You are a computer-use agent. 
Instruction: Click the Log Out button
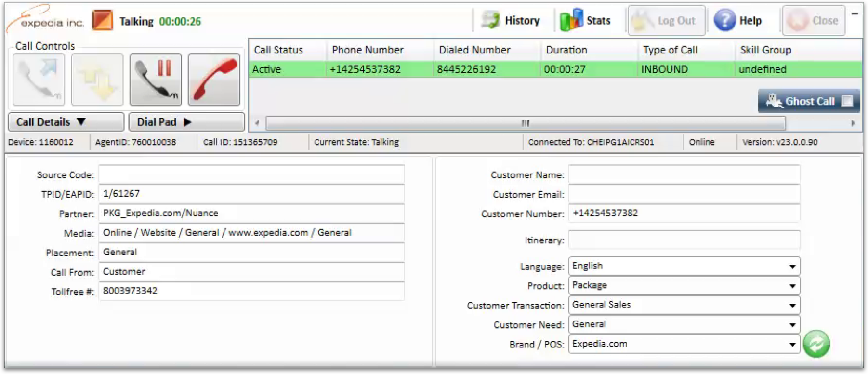pyautogui.click(x=666, y=21)
